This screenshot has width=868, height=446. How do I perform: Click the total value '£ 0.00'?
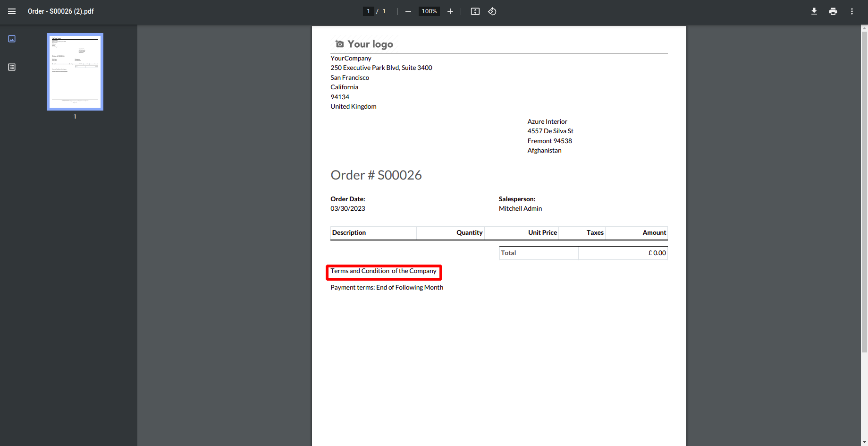pos(657,253)
